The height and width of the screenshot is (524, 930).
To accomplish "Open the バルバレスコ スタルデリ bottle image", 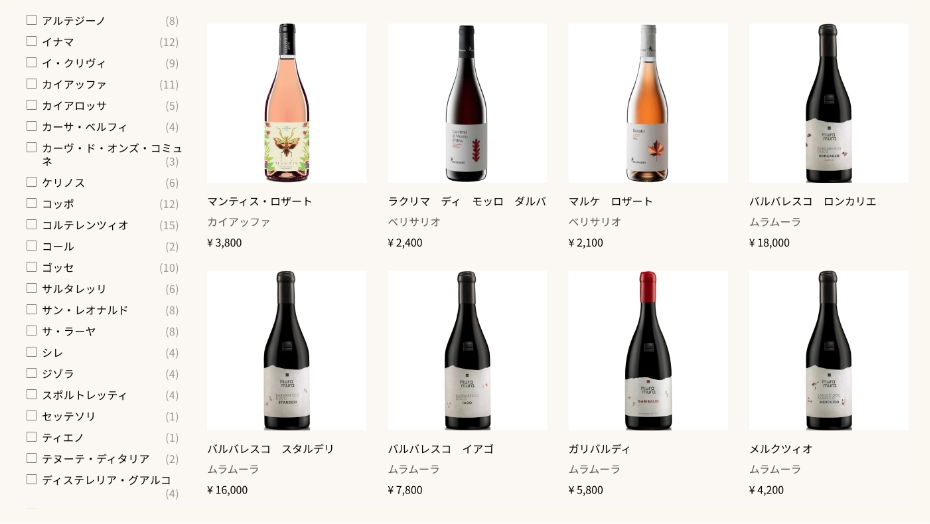I will (x=286, y=351).
